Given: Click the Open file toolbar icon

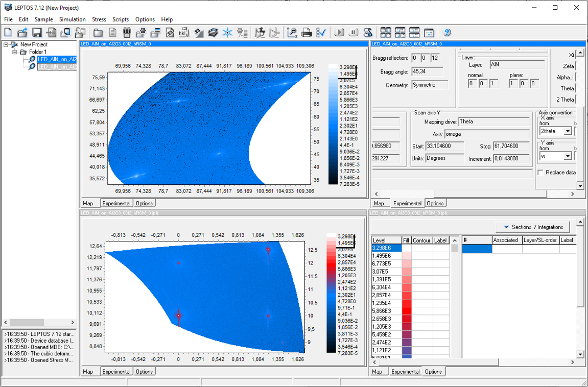Looking at the screenshot, I should (x=22, y=33).
